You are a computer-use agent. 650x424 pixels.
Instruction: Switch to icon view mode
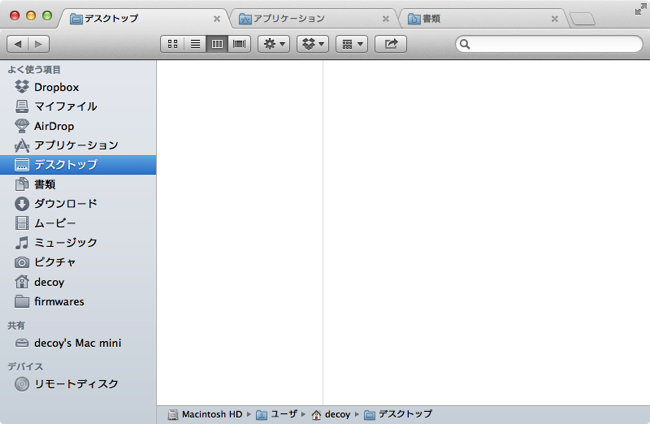pyautogui.click(x=172, y=44)
